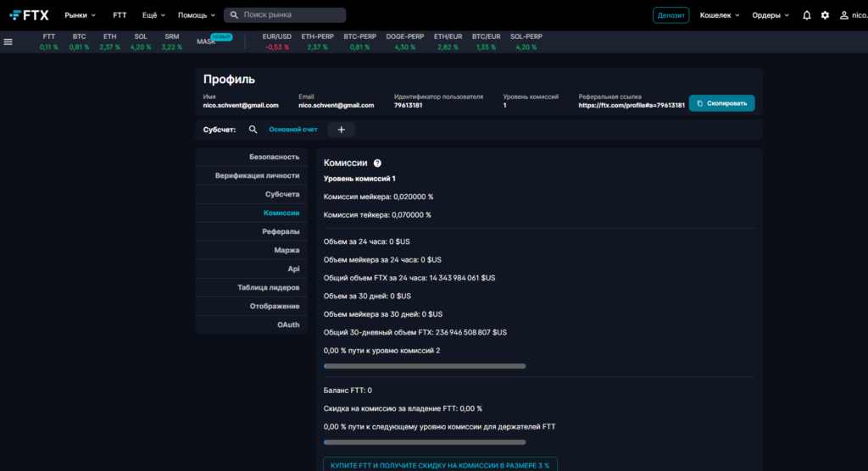Open the Api settings section
Screen dimensions: 868x471
293,269
